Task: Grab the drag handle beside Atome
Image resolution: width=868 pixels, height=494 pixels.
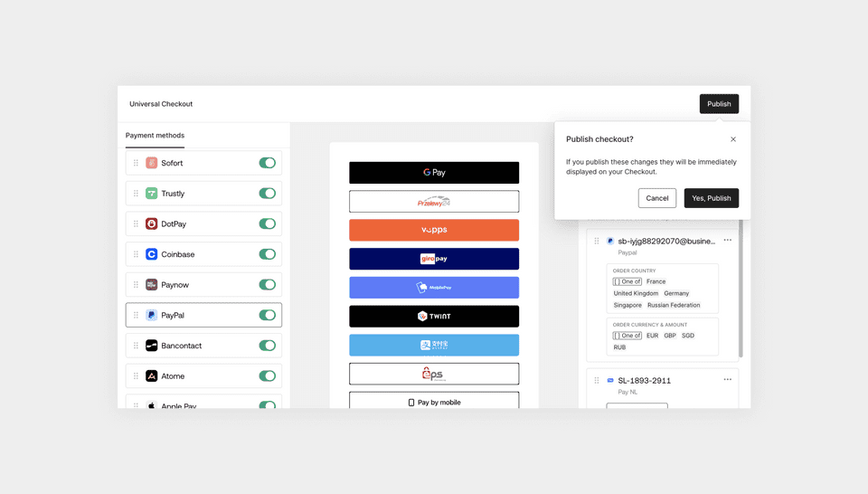Action: coord(136,376)
